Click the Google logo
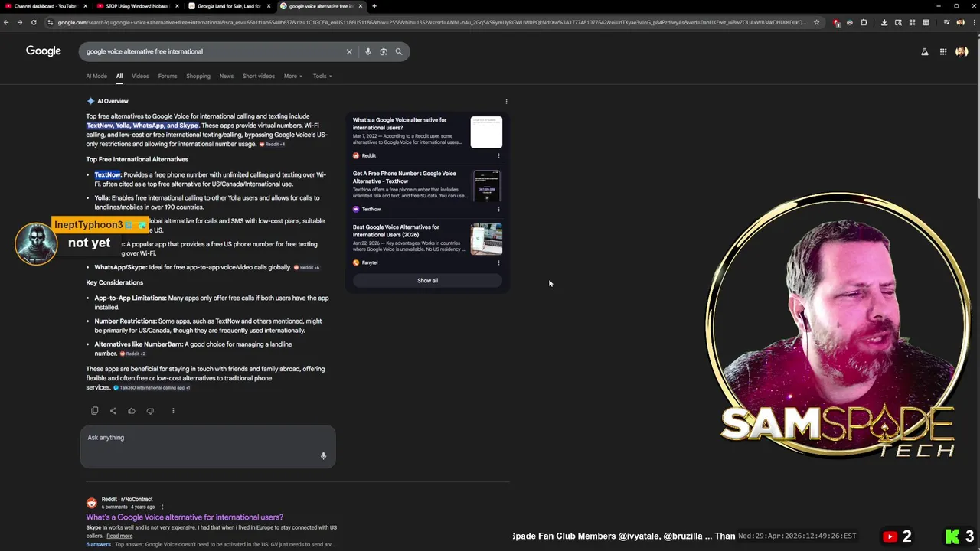The height and width of the screenshot is (551, 980). [44, 51]
